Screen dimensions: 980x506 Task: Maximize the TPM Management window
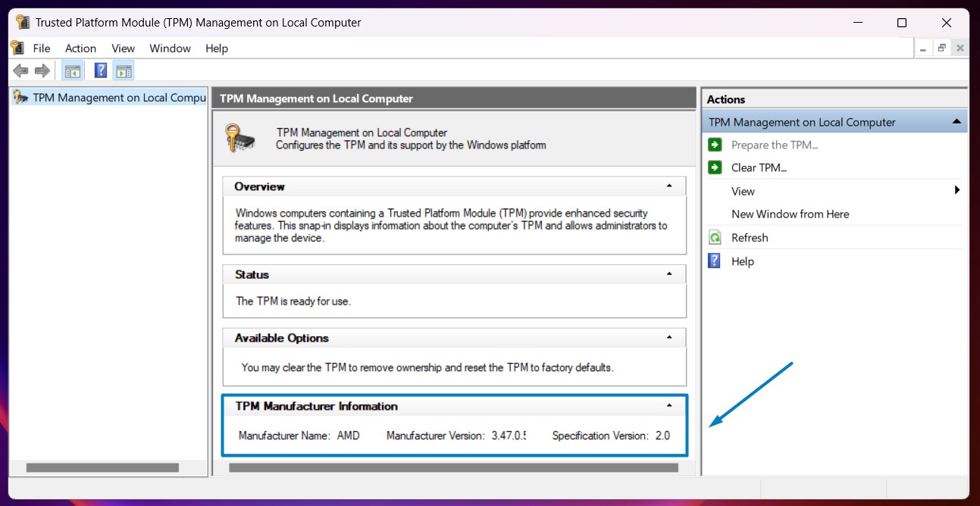point(902,23)
